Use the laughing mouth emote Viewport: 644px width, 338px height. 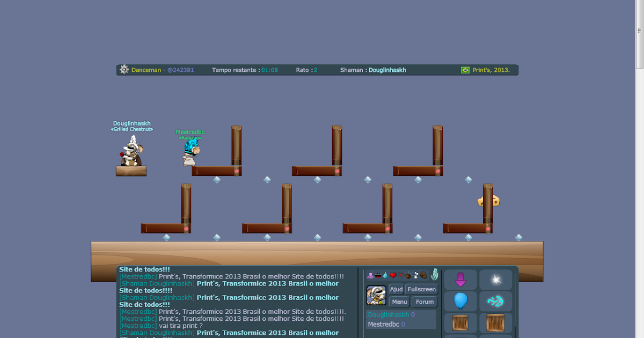coord(378,276)
